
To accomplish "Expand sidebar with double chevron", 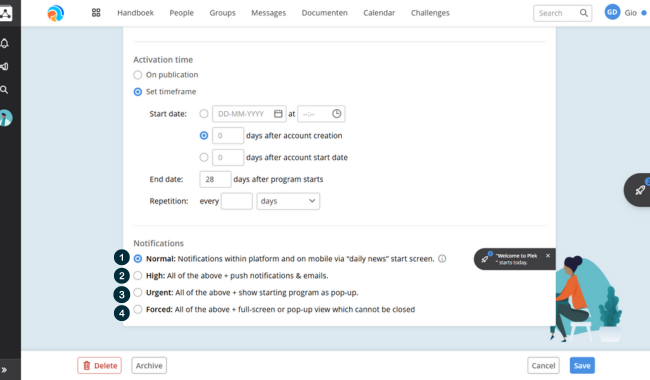I will tap(4, 370).
